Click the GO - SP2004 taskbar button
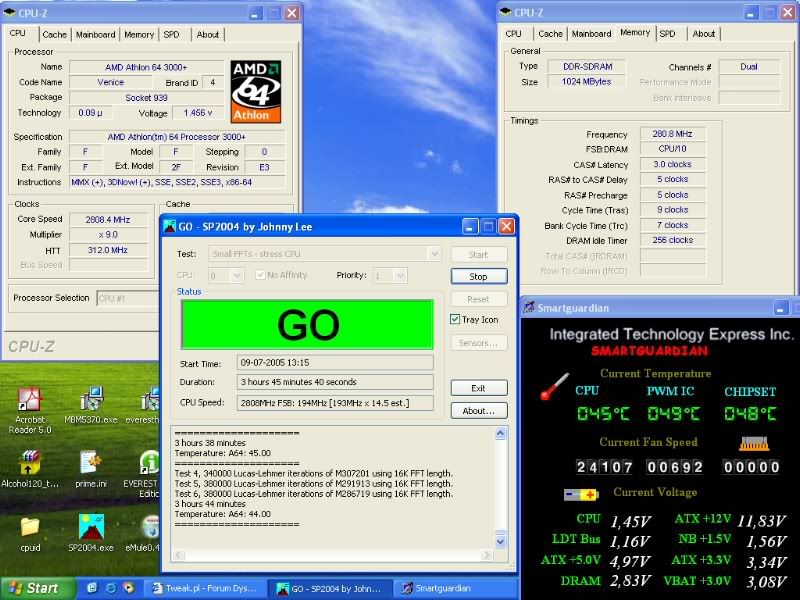This screenshot has width=800, height=600. [332, 588]
